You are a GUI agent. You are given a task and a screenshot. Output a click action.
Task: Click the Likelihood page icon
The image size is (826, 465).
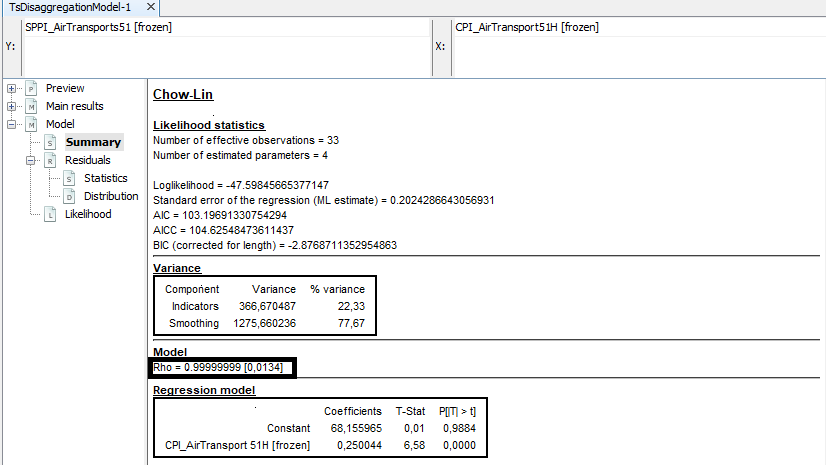(50, 214)
